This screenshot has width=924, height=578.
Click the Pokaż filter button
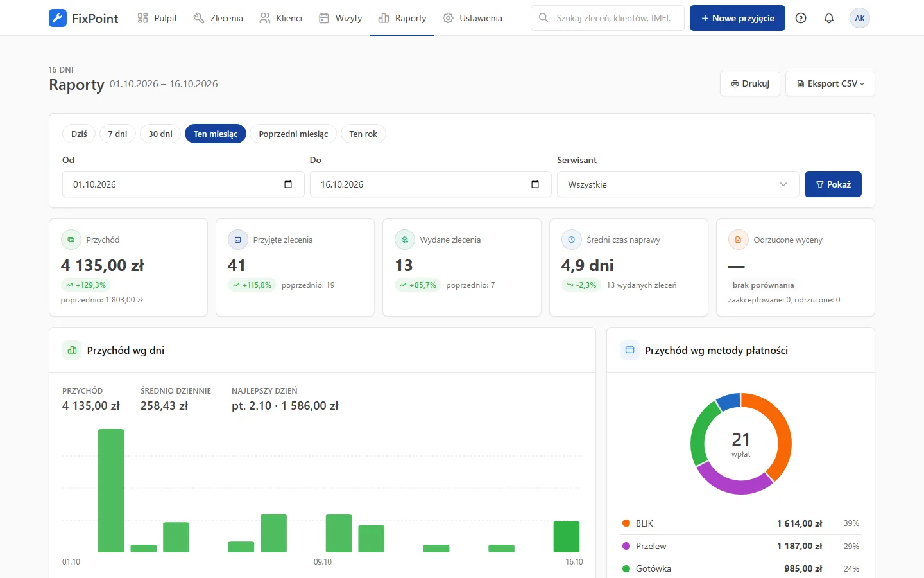(x=833, y=184)
